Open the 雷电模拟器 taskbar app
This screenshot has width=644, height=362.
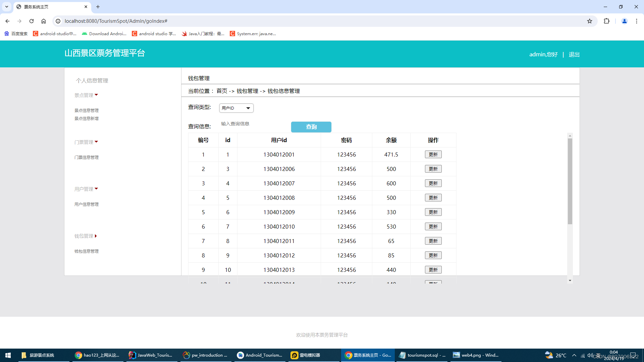[305, 355]
